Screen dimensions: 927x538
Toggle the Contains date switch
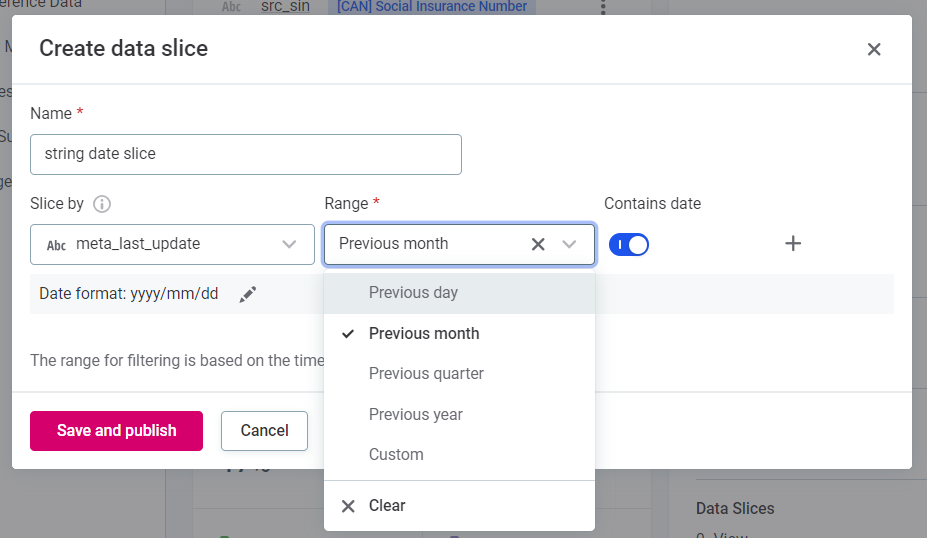(x=629, y=244)
